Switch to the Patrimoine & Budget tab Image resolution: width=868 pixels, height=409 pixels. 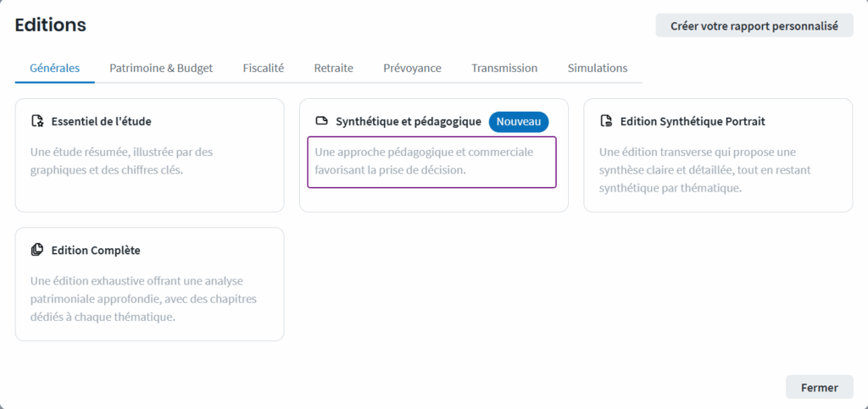161,69
